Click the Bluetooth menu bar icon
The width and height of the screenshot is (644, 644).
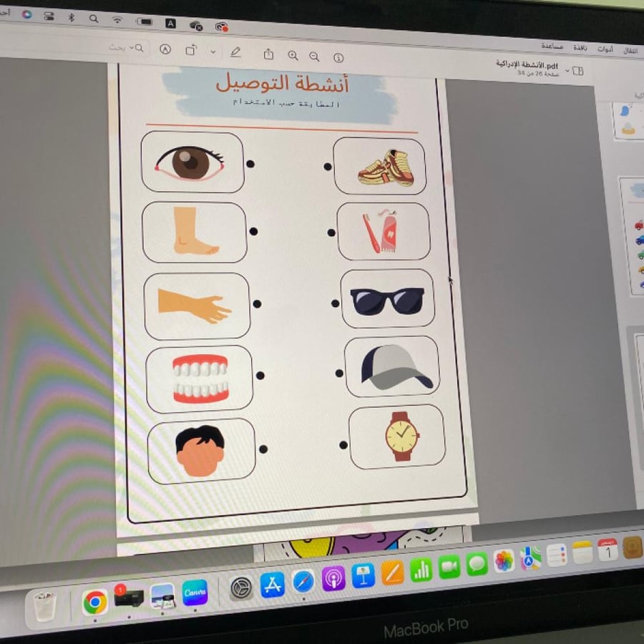pos(71,17)
